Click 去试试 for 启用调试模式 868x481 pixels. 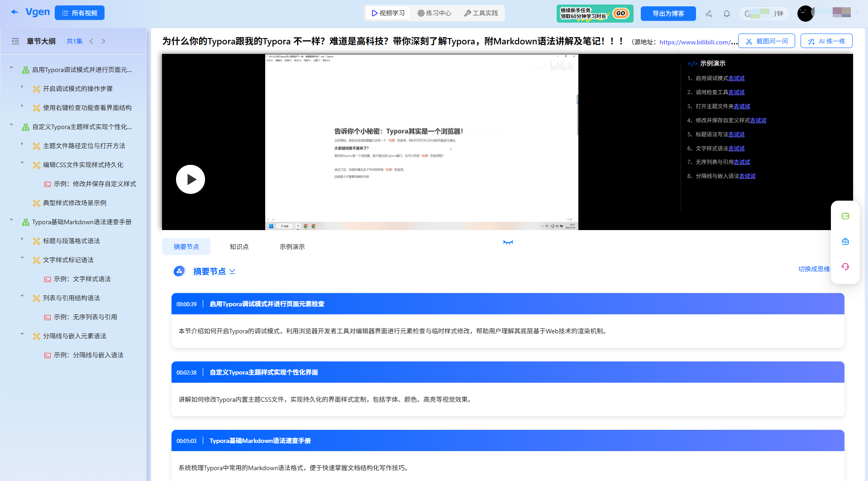[736, 78]
